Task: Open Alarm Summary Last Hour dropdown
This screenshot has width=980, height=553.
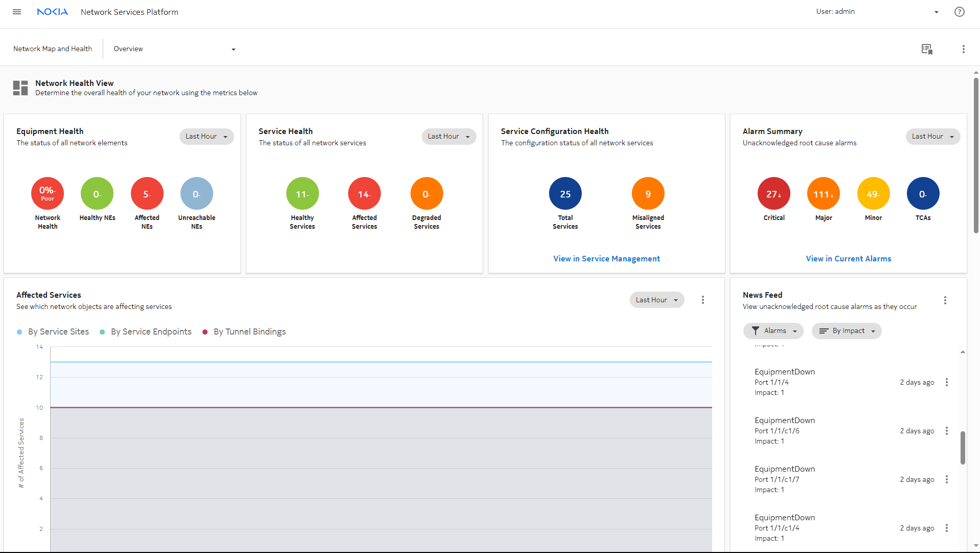Action: tap(933, 137)
